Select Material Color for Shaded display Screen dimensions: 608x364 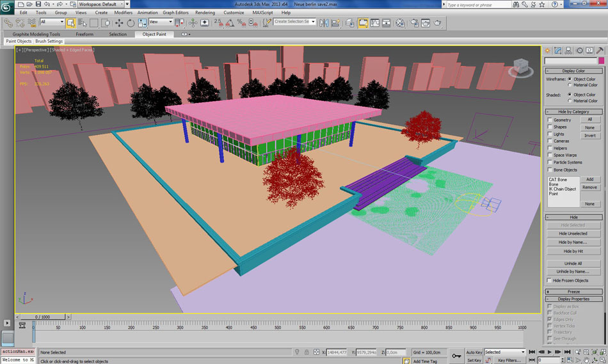pyautogui.click(x=570, y=101)
